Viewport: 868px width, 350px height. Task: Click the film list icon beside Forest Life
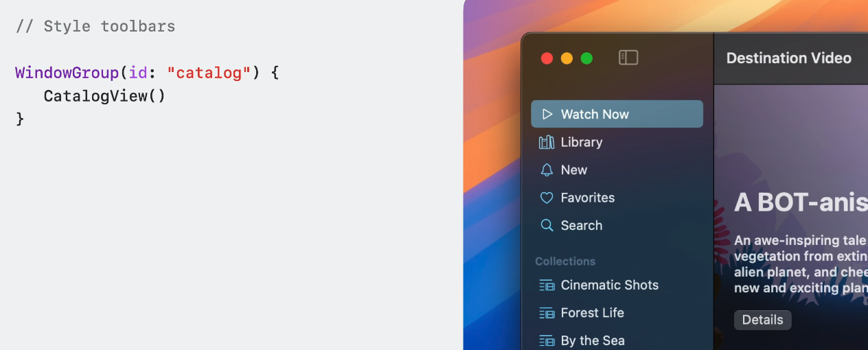click(547, 313)
